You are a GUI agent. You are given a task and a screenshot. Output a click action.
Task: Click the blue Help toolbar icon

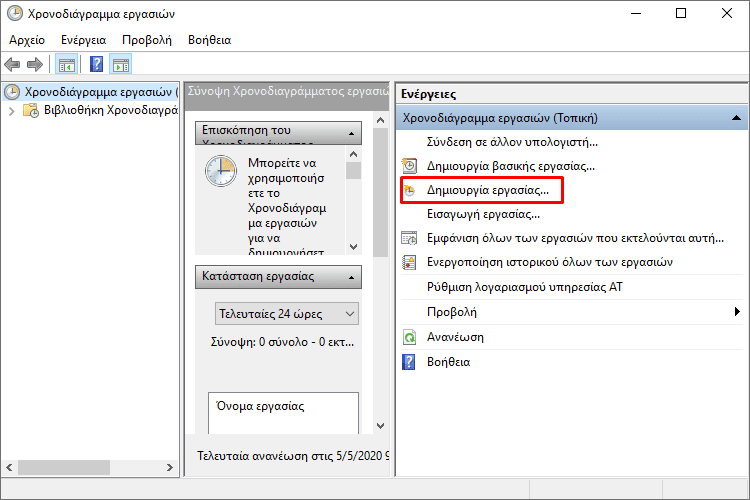(97, 65)
